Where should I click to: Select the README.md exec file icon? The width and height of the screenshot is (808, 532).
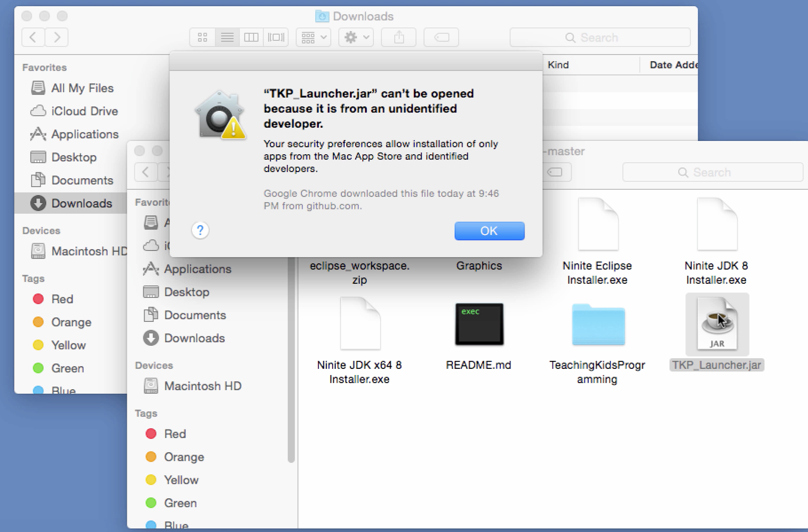point(479,324)
